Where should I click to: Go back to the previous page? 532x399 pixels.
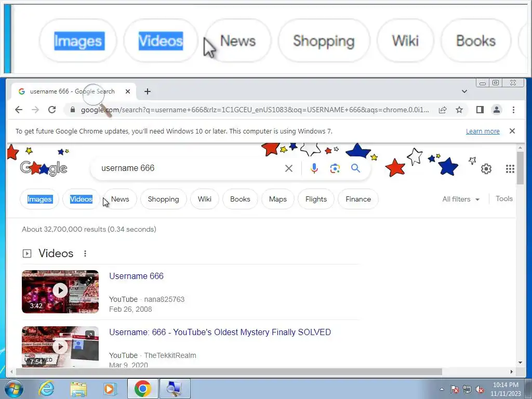[19, 110]
